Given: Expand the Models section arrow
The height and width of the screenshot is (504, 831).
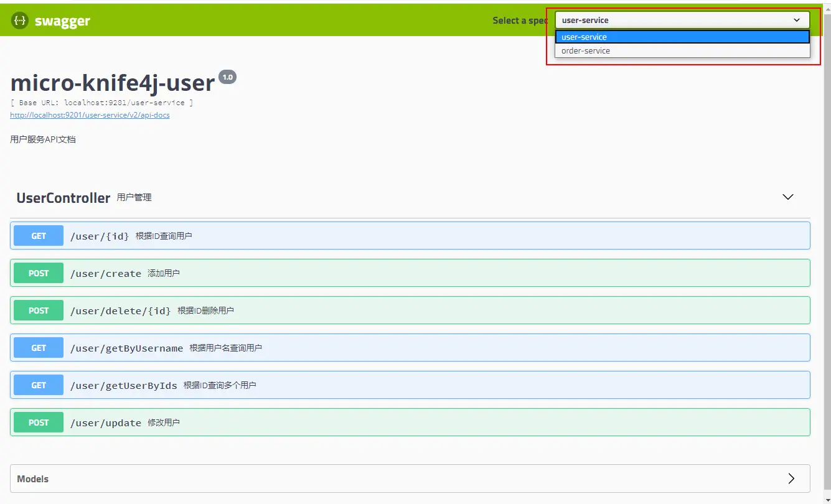Looking at the screenshot, I should click(791, 478).
